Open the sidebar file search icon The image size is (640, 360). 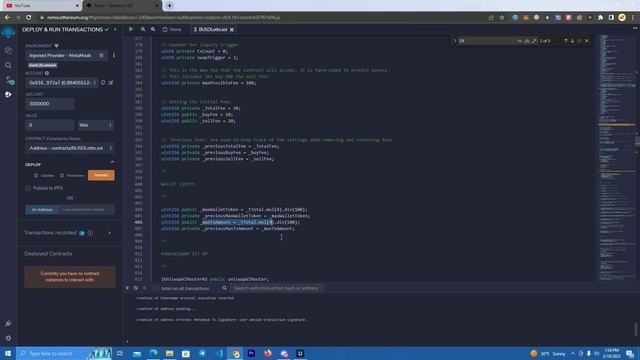(x=8, y=65)
